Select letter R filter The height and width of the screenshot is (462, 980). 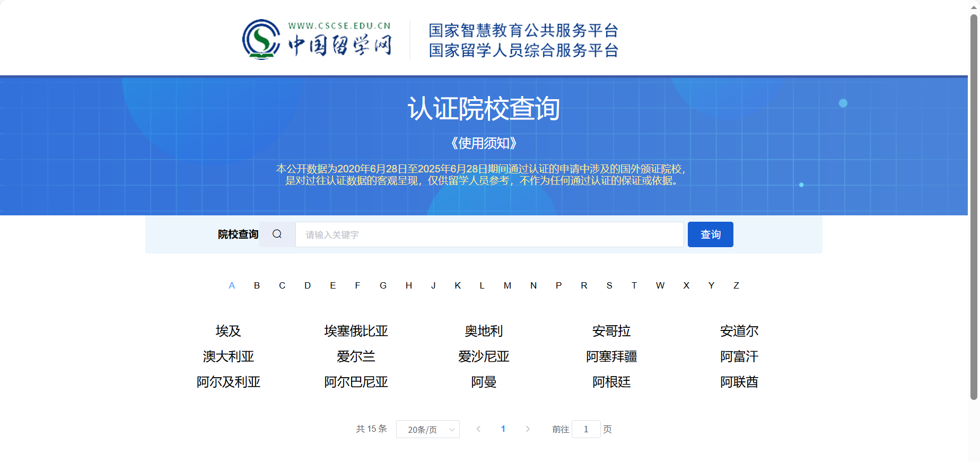(584, 285)
